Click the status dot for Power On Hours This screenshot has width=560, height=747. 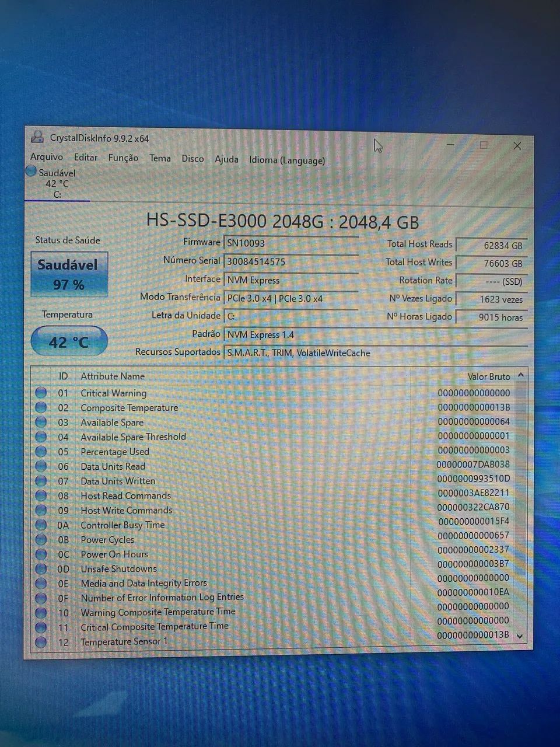[41, 554]
